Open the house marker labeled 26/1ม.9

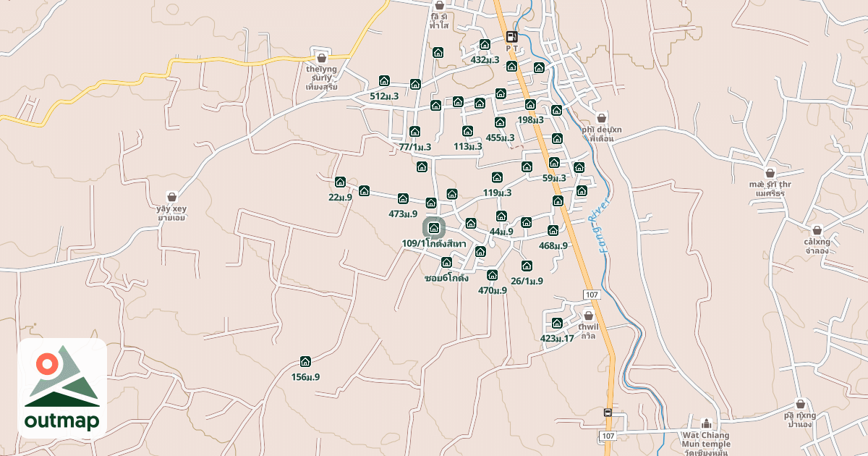pos(527,266)
